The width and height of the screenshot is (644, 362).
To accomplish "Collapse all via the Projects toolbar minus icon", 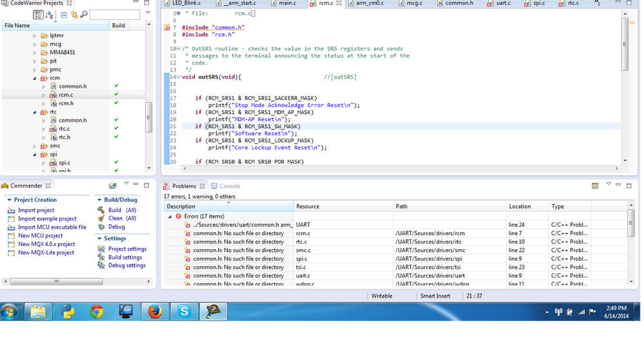I will click(x=64, y=15).
